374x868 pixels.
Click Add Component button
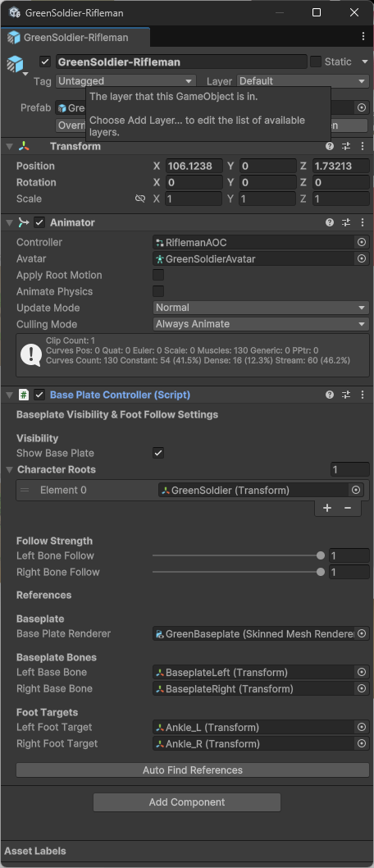coord(187,802)
